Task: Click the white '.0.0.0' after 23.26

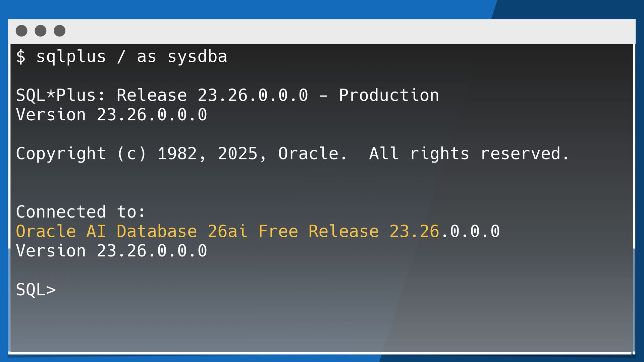Action: click(x=470, y=231)
